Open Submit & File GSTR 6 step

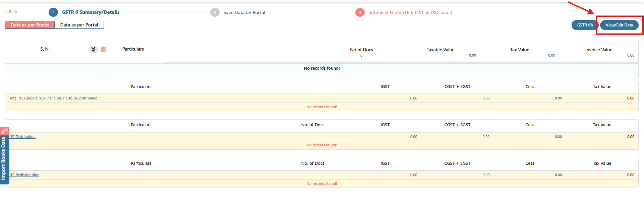point(410,13)
